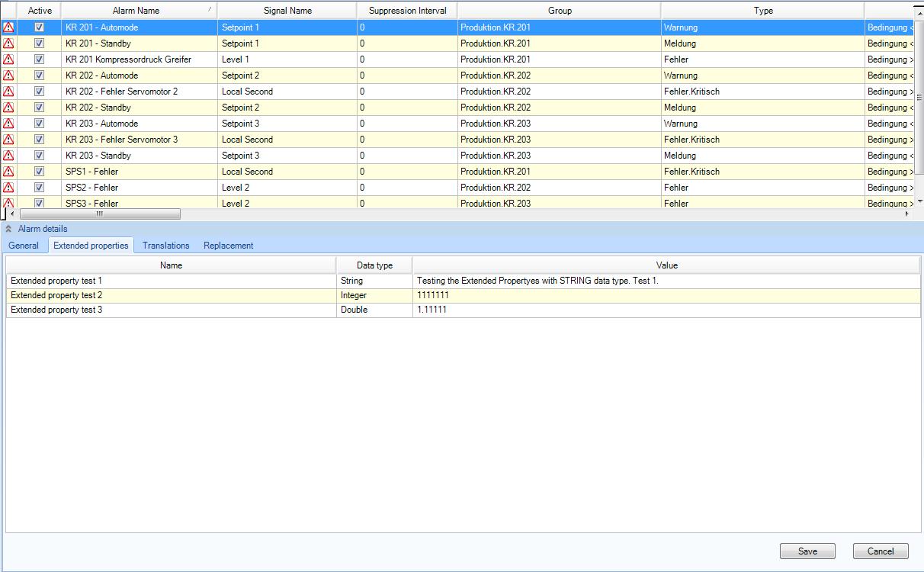924x572 pixels.
Task: Click alarm icon for SPS2 - Fehler row
Action: point(8,188)
